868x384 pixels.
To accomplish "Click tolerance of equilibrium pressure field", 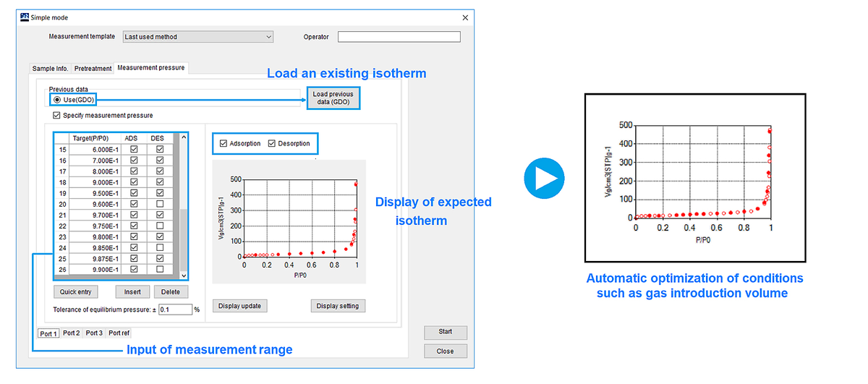I will coord(174,310).
